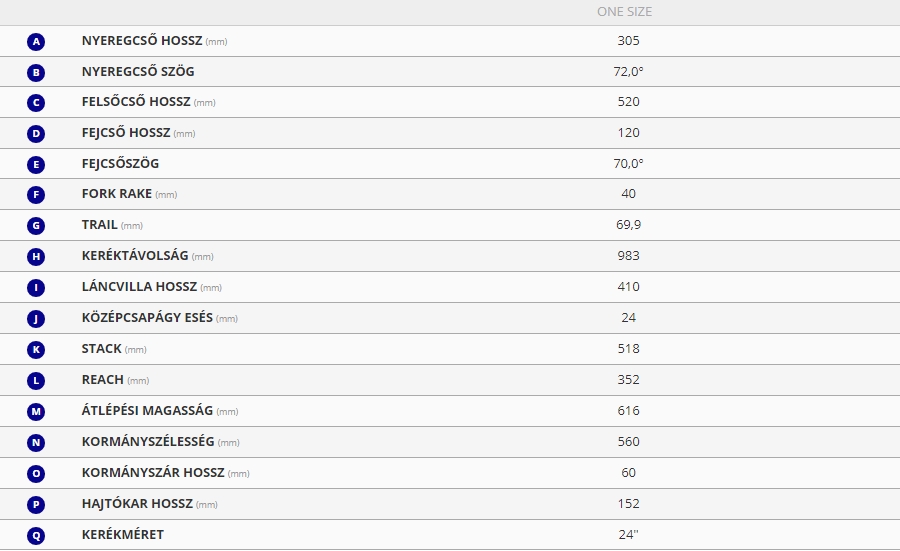Select the Fejcső hossz row label
The width and height of the screenshot is (900, 551).
[x=138, y=133]
